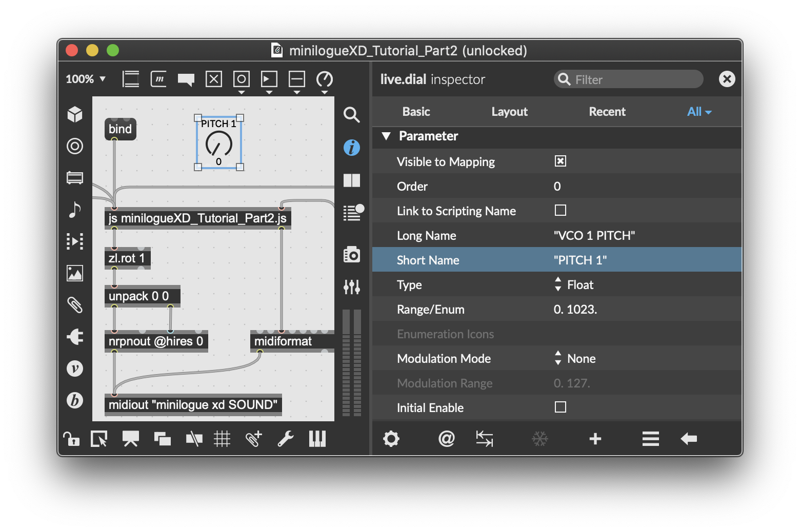Screen dimensions: 800x532
Task: Open the Max console list icon
Action: tap(353, 212)
